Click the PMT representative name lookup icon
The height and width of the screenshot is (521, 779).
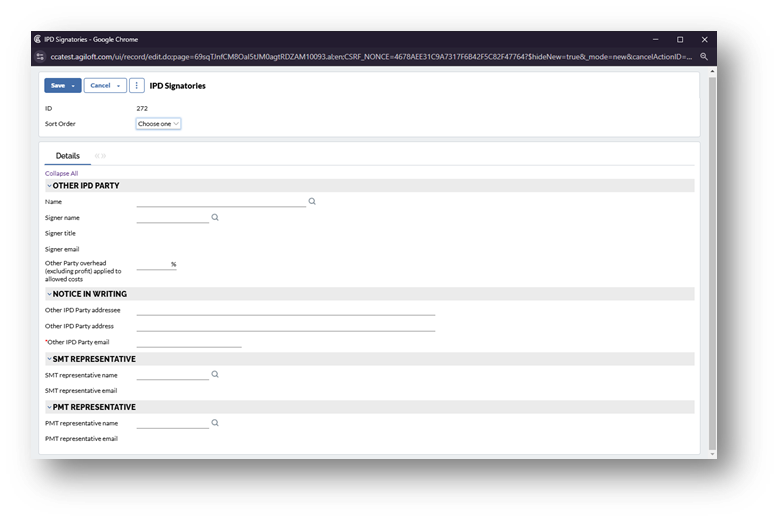coord(215,423)
